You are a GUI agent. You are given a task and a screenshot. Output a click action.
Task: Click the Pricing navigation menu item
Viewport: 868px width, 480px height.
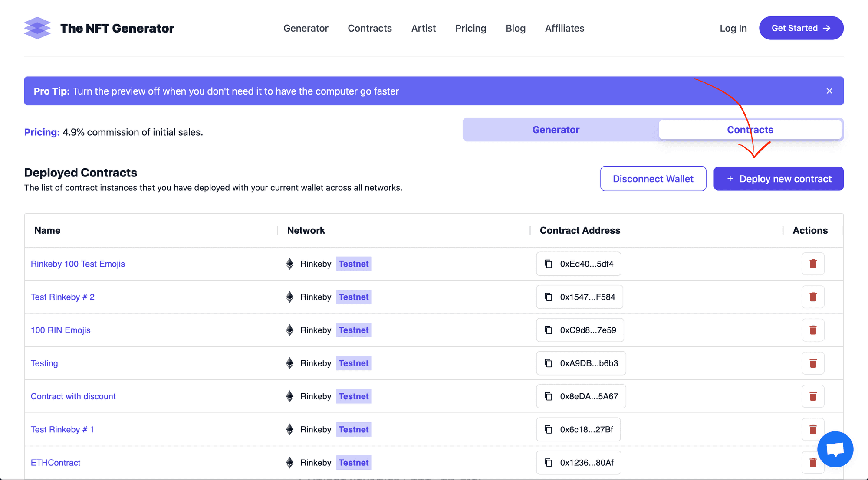coord(470,28)
